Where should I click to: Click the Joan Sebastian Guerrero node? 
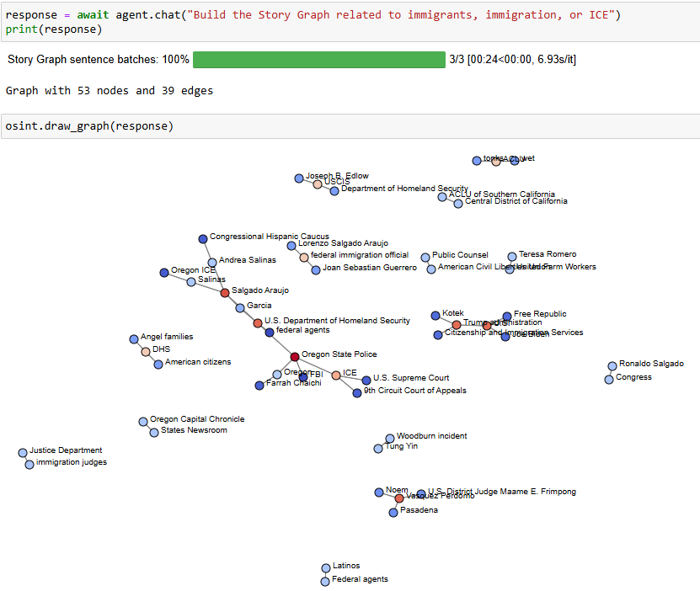pyautogui.click(x=316, y=270)
